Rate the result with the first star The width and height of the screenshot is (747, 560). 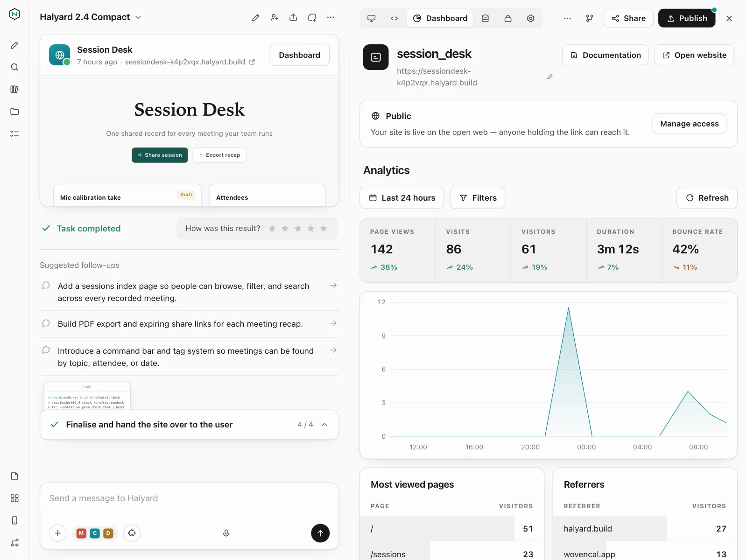click(x=272, y=229)
